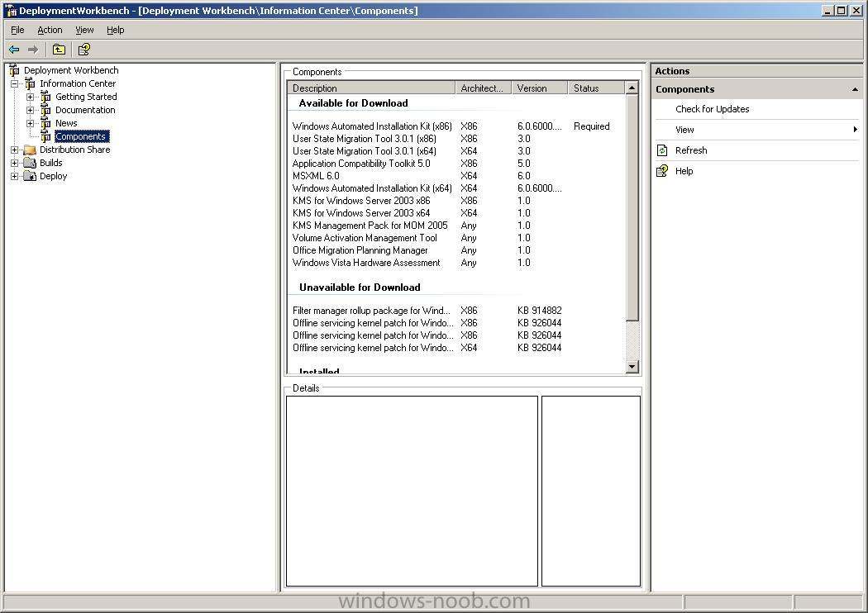
Task: Click the components list scroll down arrow
Action: click(632, 367)
